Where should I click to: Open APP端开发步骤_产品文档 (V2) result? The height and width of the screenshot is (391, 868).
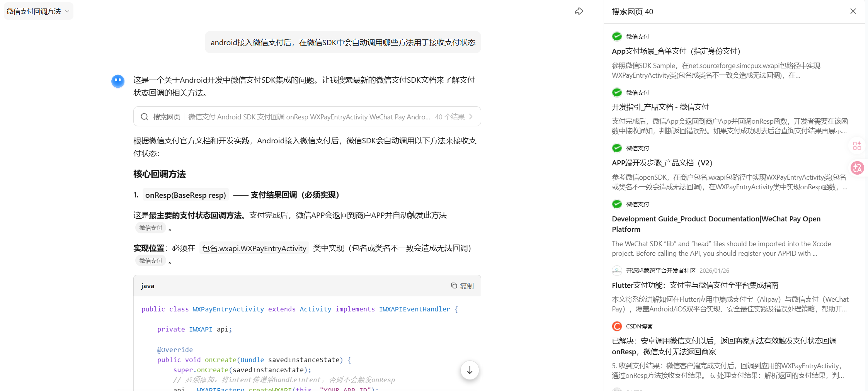click(662, 163)
